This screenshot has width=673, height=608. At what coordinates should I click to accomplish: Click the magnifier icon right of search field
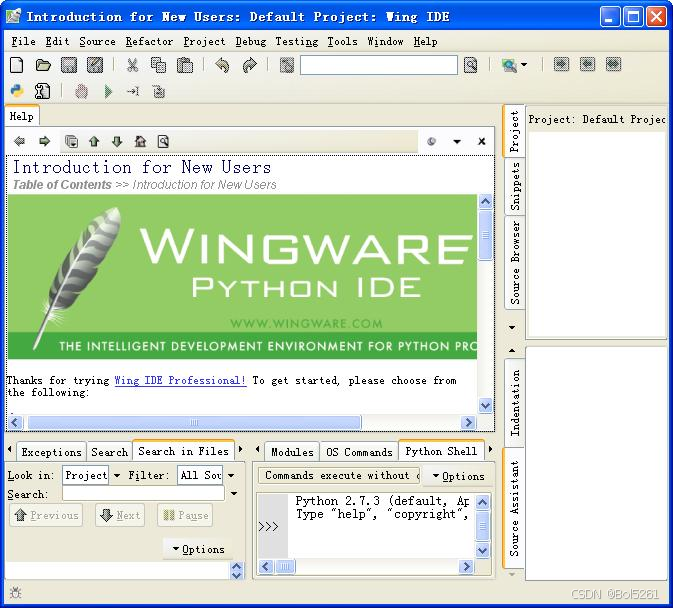coord(470,65)
